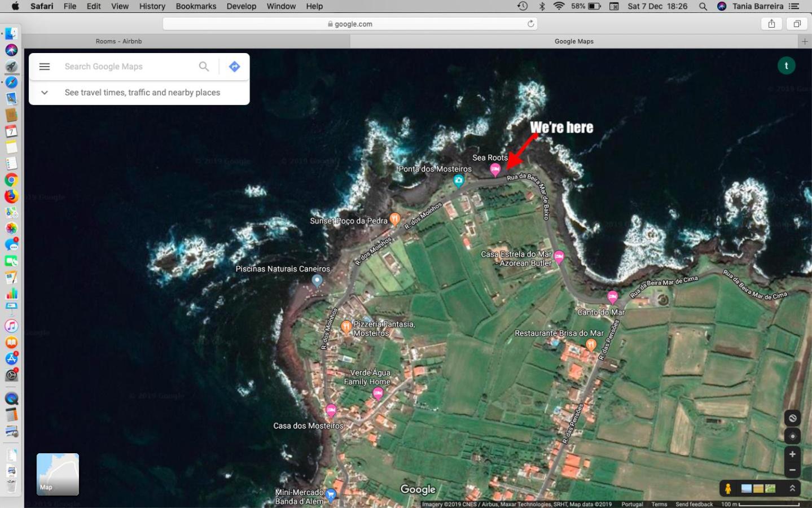The height and width of the screenshot is (508, 812).
Task: Click the Piscinas Naturais Caneiros pin
Action: pos(317,281)
